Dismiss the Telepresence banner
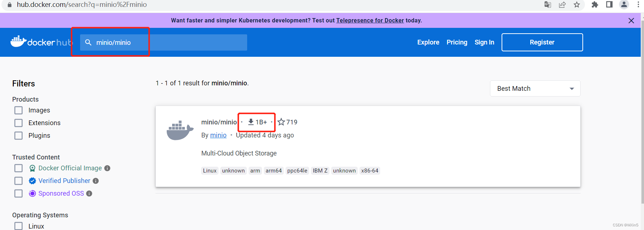 coord(631,21)
